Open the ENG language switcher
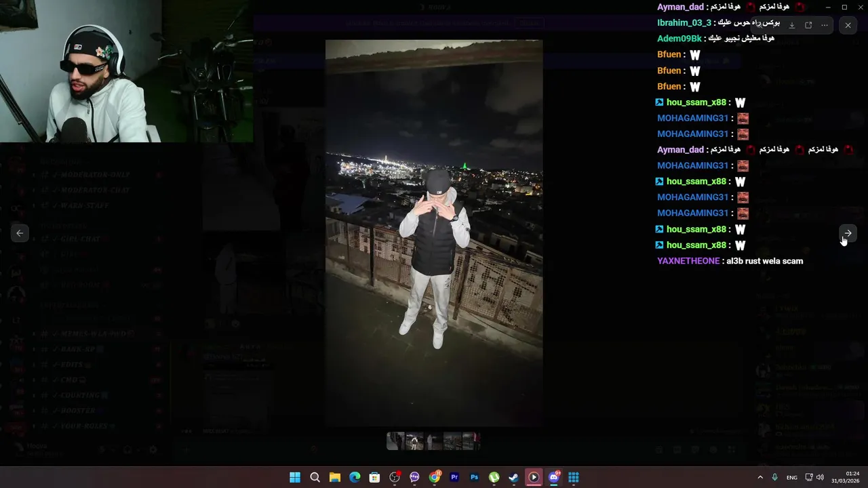The image size is (868, 488). [791, 478]
